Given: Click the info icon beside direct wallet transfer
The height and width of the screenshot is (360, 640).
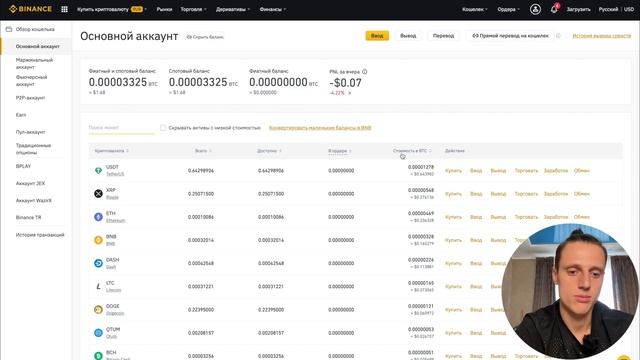Looking at the screenshot, I should (558, 36).
